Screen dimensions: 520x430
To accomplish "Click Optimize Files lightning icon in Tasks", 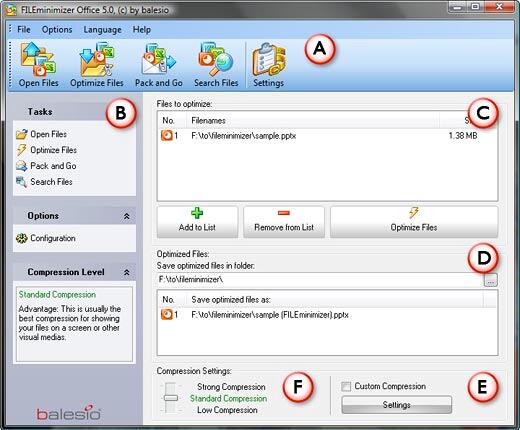I will (22, 150).
